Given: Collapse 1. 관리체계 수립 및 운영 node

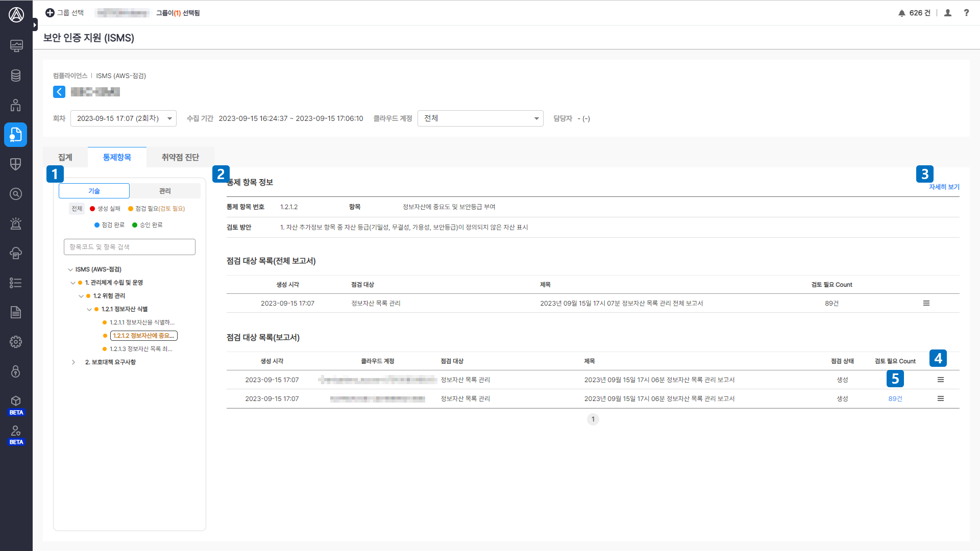Looking at the screenshot, I should [x=73, y=283].
